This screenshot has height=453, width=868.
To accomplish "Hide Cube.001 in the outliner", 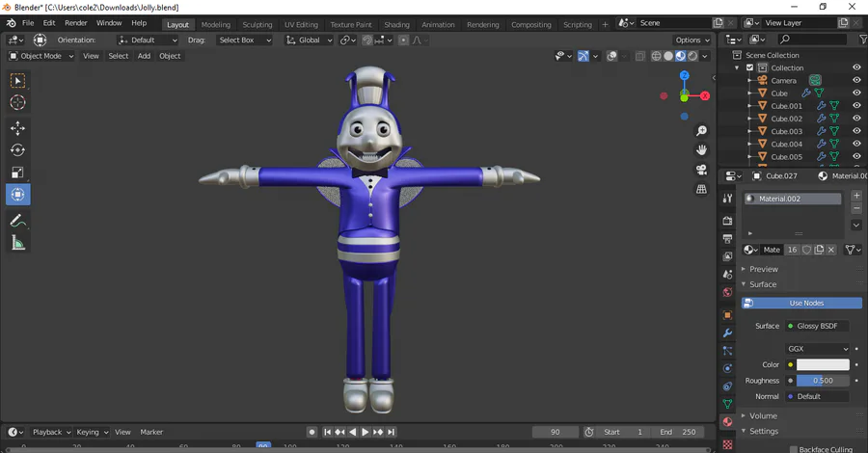I will pyautogui.click(x=856, y=106).
